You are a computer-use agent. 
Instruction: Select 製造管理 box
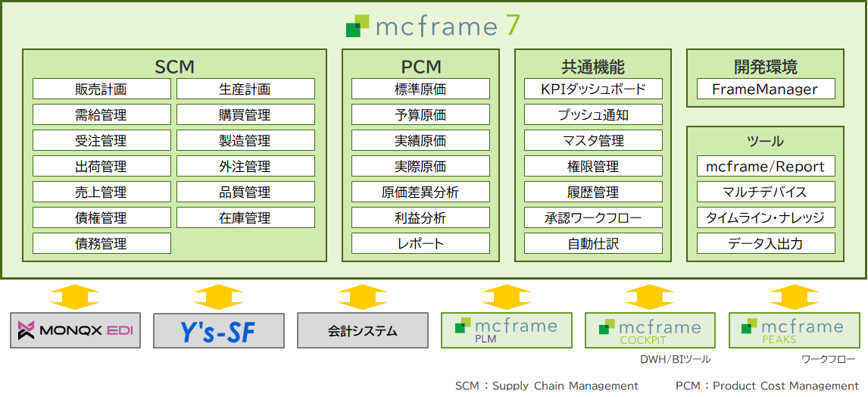pos(246,140)
